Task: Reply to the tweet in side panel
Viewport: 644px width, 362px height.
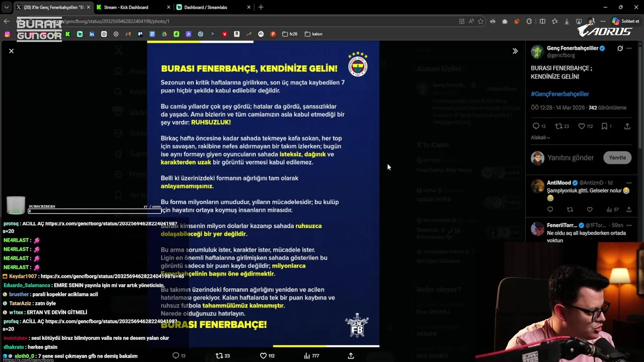Action: click(x=536, y=126)
